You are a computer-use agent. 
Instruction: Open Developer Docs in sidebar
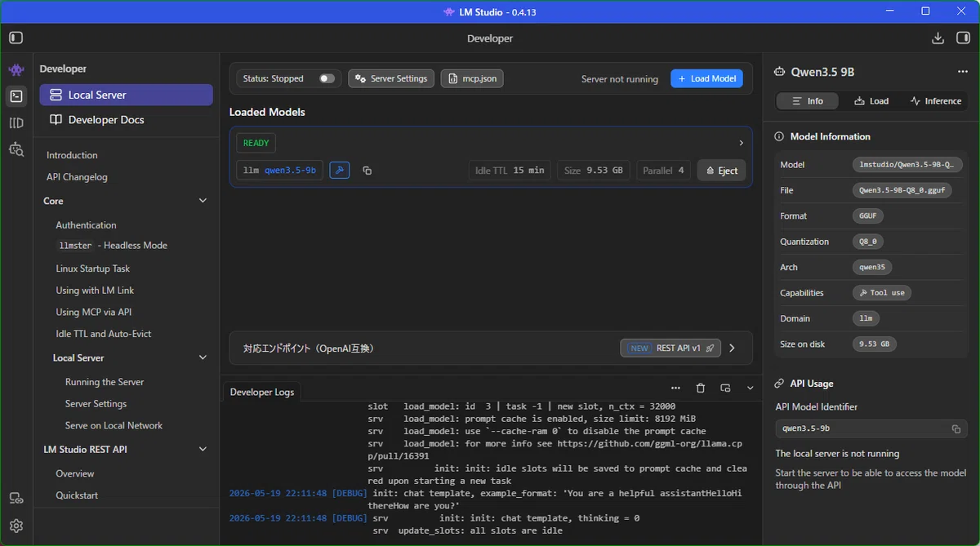tap(126, 119)
